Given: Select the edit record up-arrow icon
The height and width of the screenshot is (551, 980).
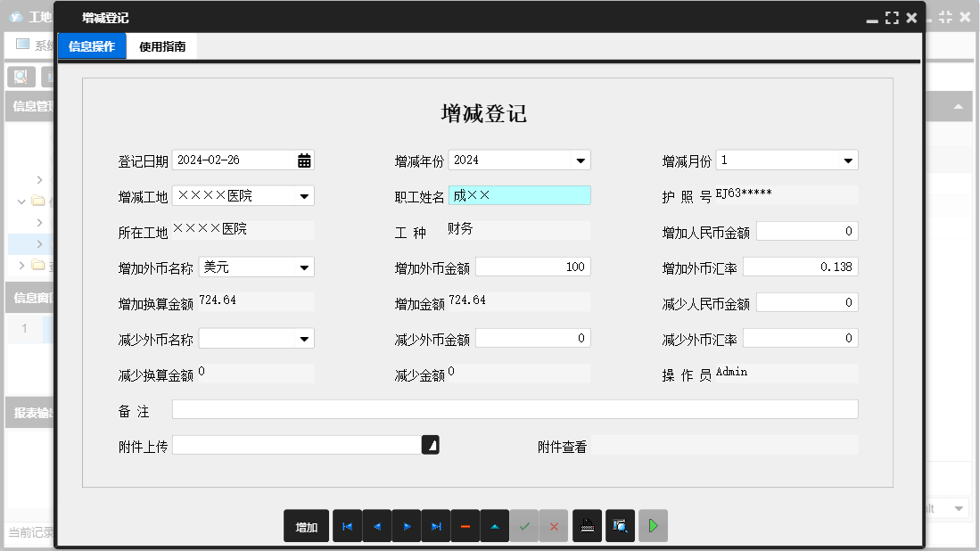Looking at the screenshot, I should [x=494, y=526].
